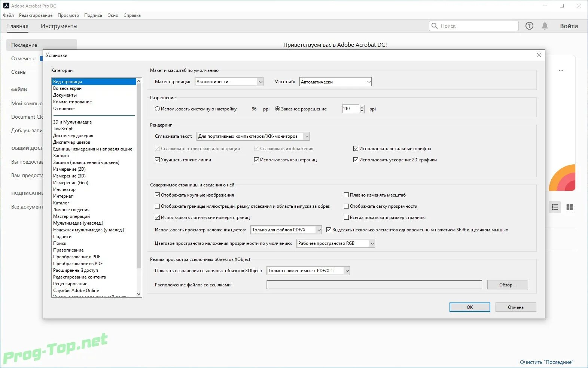Select the Комментирование category

click(x=94, y=102)
